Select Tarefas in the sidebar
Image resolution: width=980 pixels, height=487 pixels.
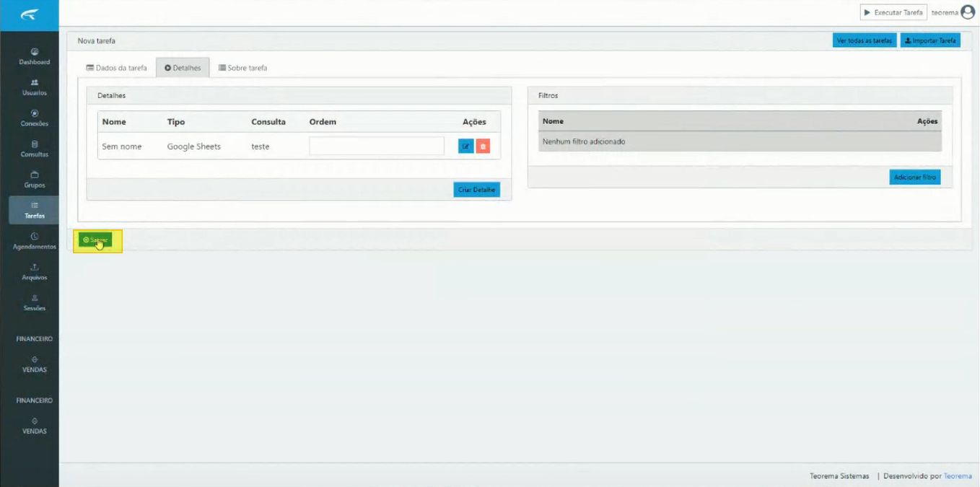35,210
